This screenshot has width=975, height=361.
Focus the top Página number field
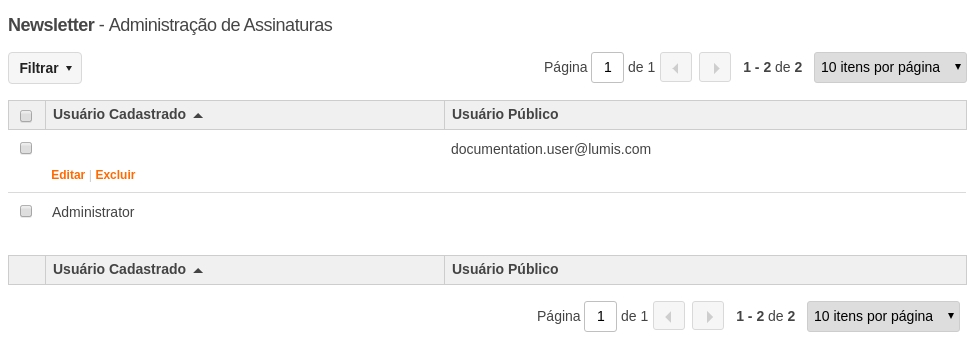click(608, 67)
